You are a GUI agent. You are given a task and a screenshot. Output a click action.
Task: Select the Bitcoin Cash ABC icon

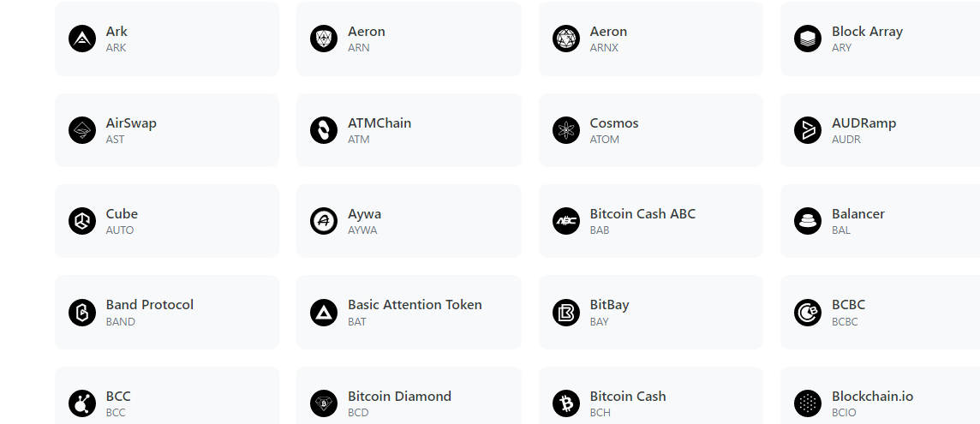566,221
